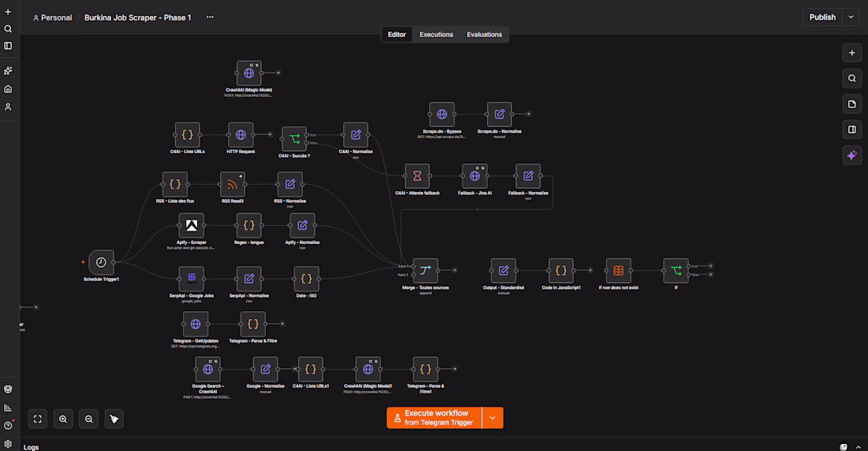Viewport: 868px width, 451px height.
Task: Toggle the focus panel icon on right
Action: [852, 130]
